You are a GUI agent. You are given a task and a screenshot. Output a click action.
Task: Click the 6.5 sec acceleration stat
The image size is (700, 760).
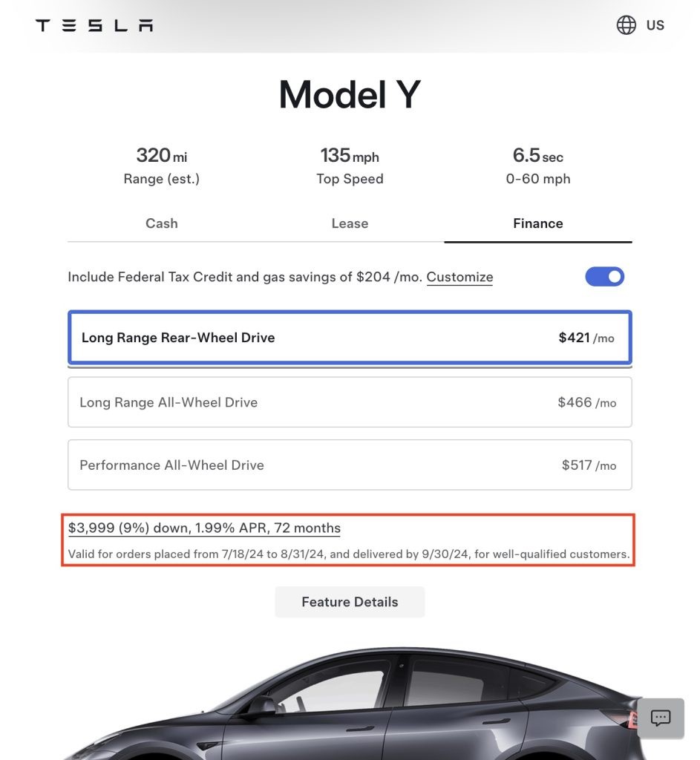point(537,166)
